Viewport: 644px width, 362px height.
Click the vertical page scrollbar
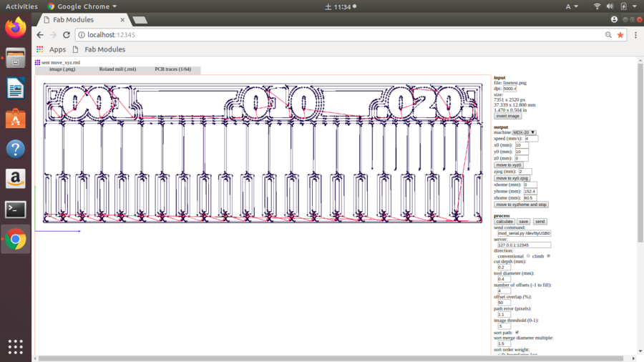pos(640,153)
